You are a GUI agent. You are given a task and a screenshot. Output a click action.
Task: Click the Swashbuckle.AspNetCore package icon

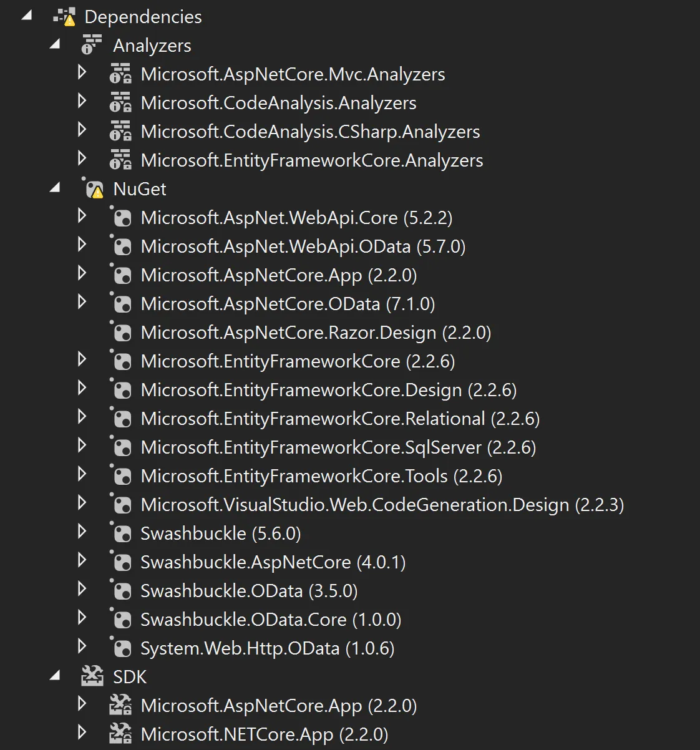(121, 562)
